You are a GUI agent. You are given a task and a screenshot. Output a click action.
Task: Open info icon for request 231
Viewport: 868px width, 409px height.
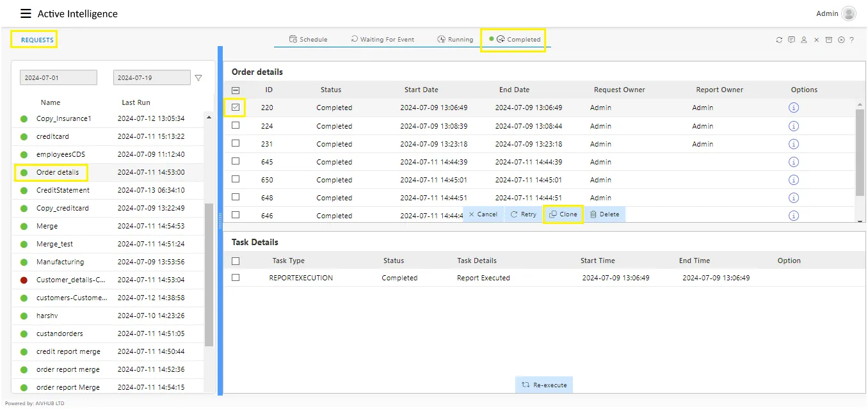pos(794,144)
